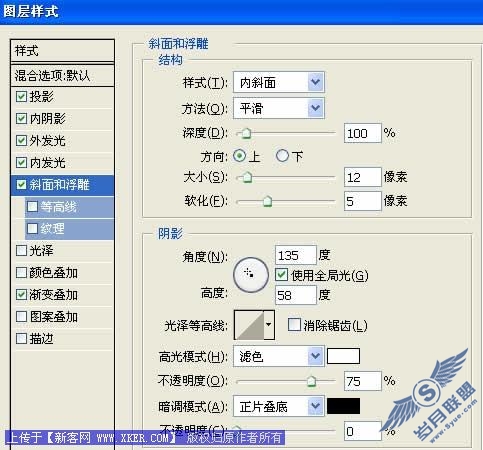The height and width of the screenshot is (450, 483).
Task: Enable the 光泽 checkbox
Action: 21,251
